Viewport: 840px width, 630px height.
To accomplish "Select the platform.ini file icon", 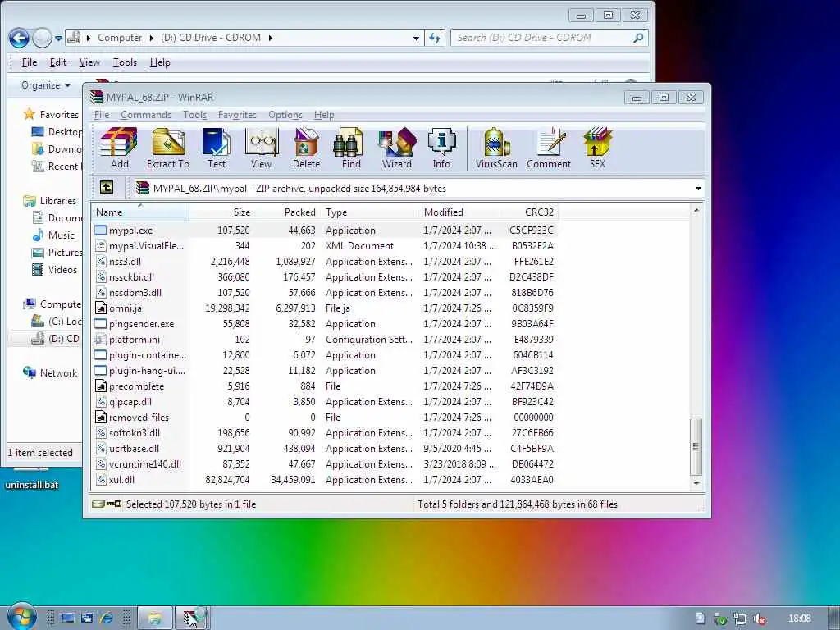I will coord(101,339).
